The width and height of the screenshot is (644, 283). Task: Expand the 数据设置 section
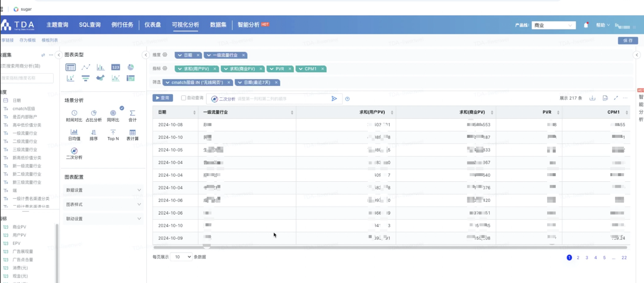pyautogui.click(x=102, y=190)
